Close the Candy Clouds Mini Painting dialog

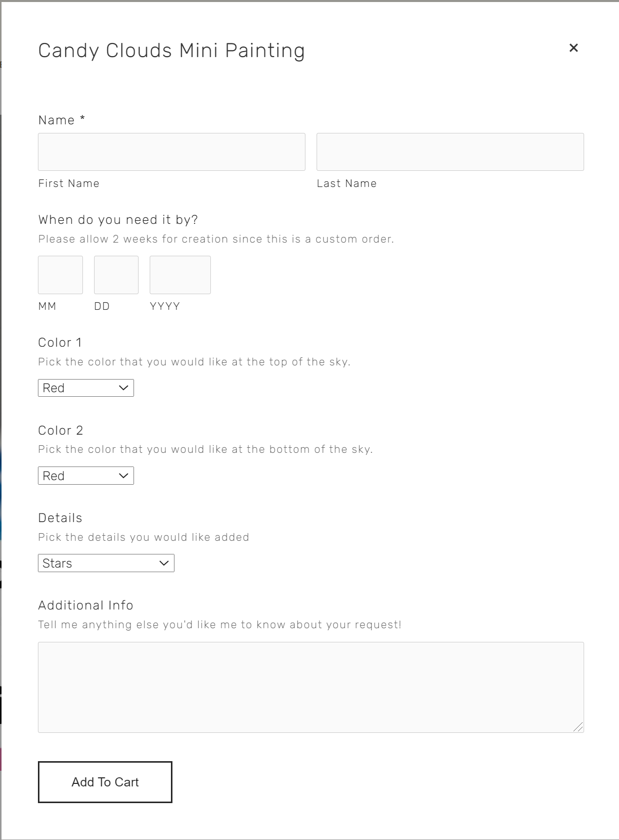pyautogui.click(x=573, y=48)
